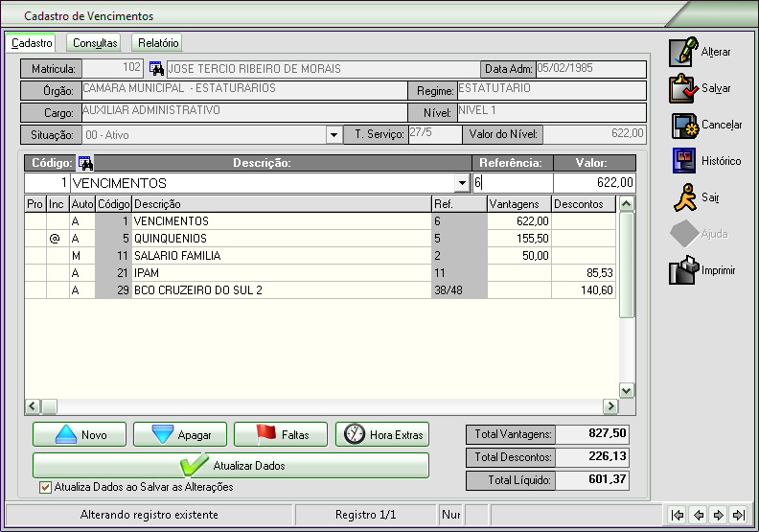Go to first record navigation arrow
This screenshot has height=532, width=759.
[x=678, y=515]
